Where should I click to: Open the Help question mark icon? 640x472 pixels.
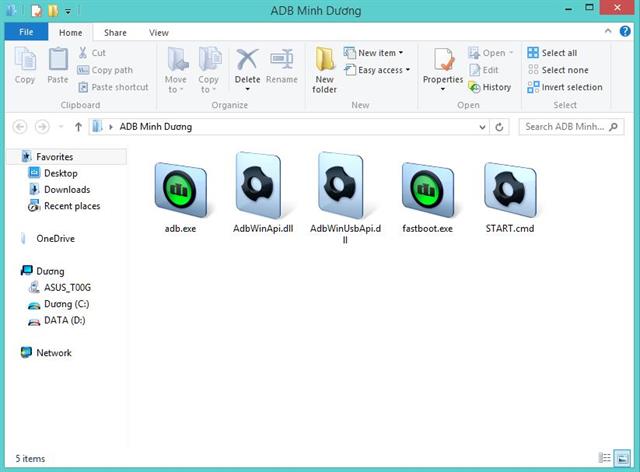625,31
